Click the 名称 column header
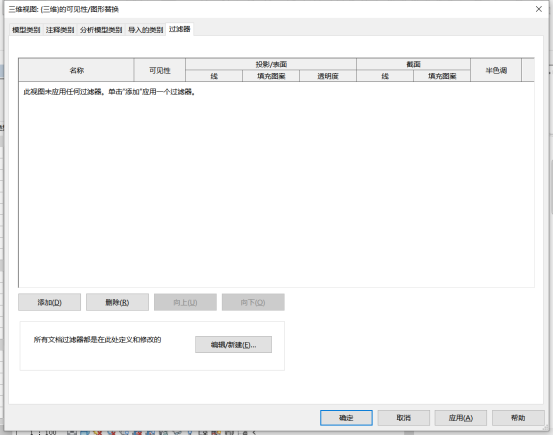Screen dimensions: 554x435 click(76, 70)
